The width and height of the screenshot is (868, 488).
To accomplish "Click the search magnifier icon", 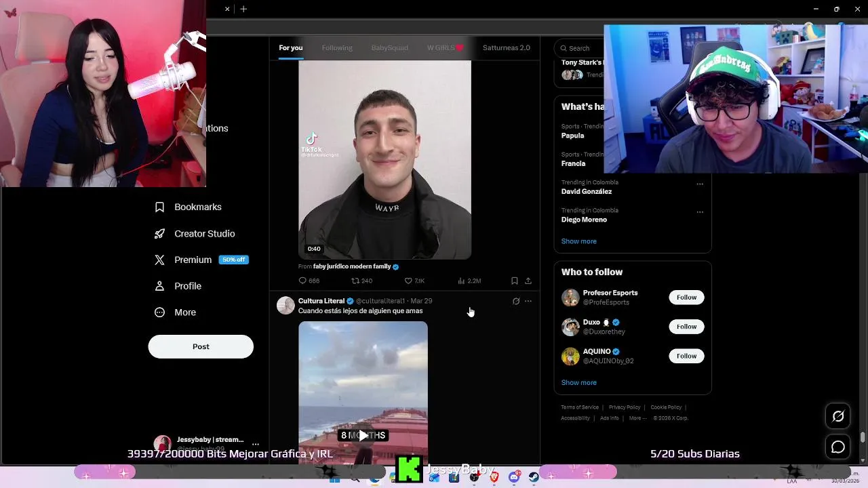I will [x=563, y=48].
